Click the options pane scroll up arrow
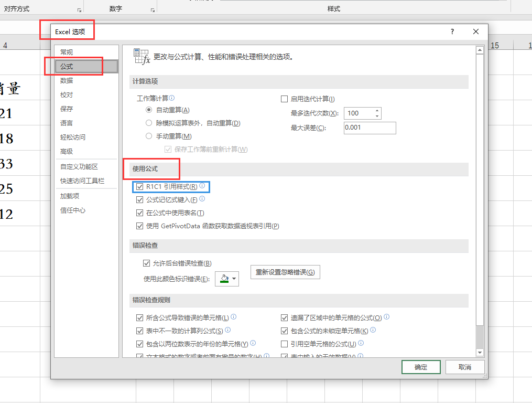This screenshot has width=532, height=403. [480, 50]
